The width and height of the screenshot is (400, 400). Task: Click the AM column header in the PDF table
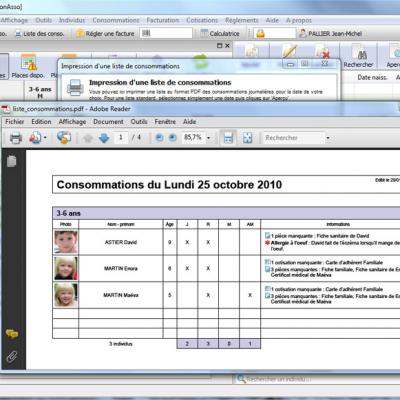(x=250, y=224)
